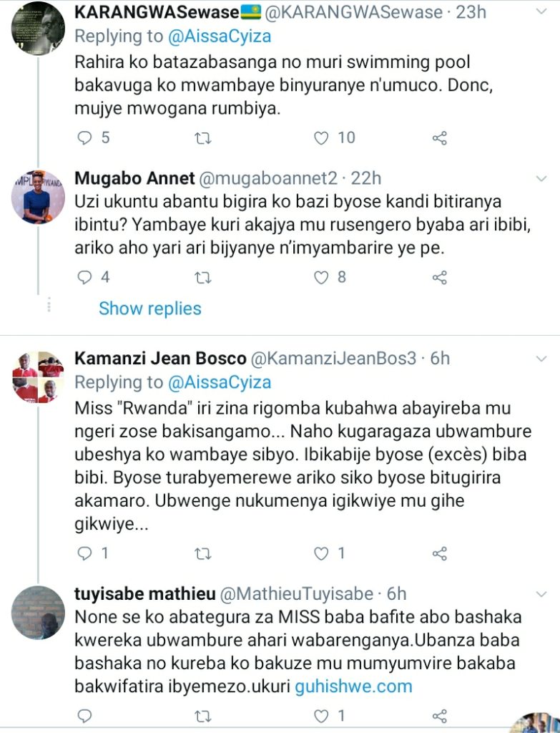Expand Show replies under Mugabo Annet
Screen dimensions: 560x733
click(x=150, y=309)
